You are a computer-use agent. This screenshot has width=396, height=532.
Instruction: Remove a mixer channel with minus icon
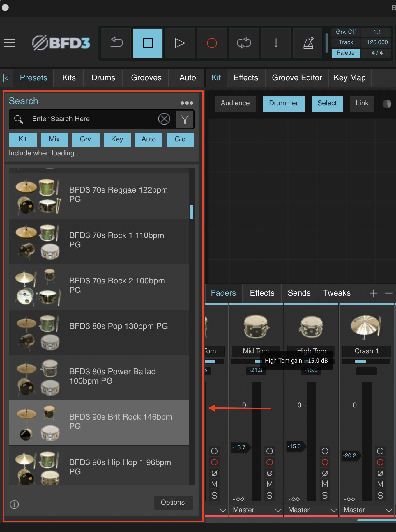point(389,293)
